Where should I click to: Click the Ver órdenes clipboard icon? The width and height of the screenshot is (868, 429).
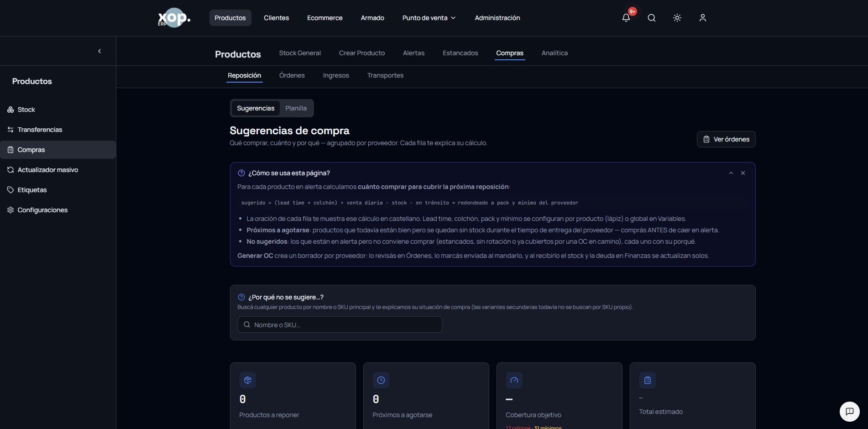click(x=706, y=139)
